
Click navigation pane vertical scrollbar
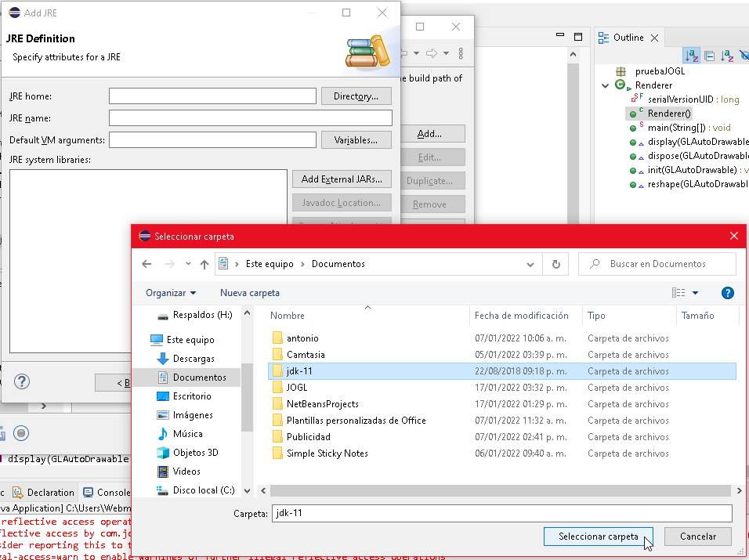tap(247, 398)
